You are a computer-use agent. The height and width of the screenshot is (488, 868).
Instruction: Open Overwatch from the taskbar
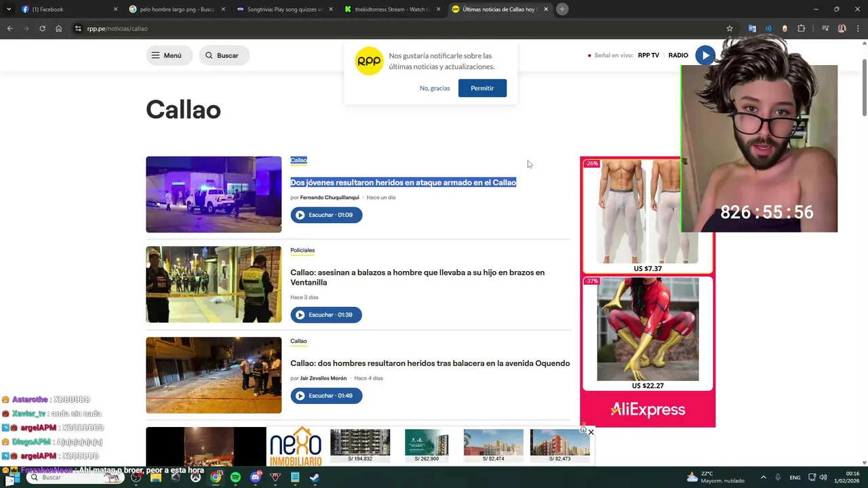(x=195, y=477)
